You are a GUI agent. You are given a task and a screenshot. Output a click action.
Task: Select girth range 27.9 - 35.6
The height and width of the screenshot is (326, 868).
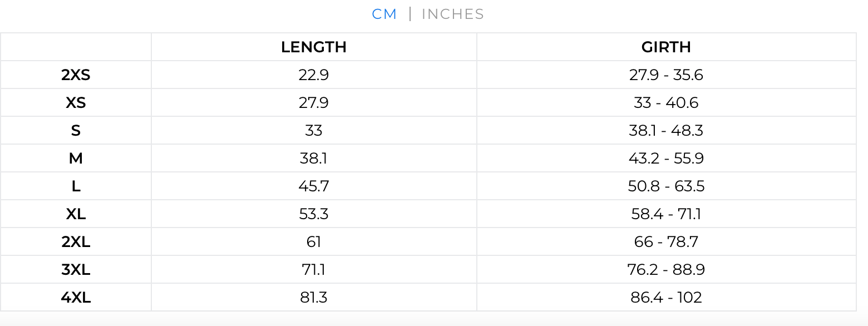(666, 75)
